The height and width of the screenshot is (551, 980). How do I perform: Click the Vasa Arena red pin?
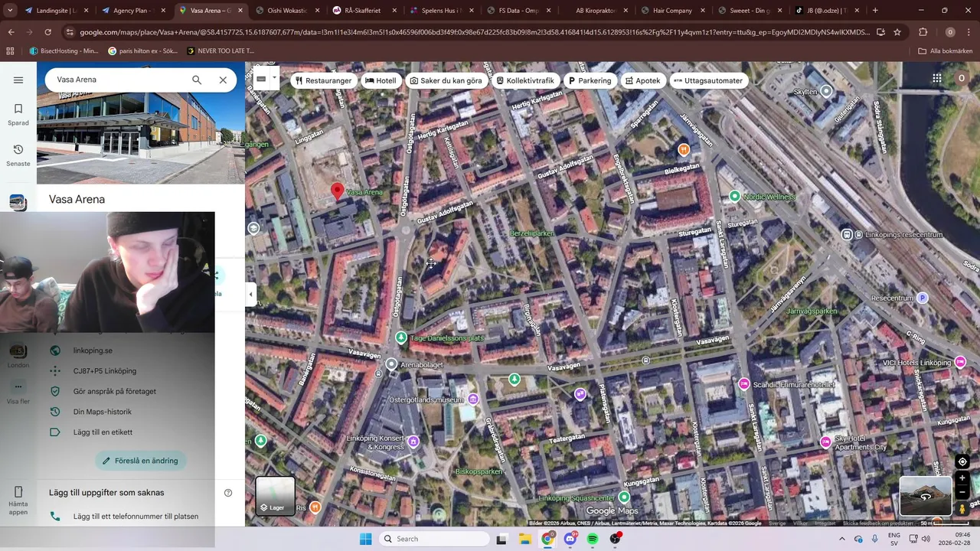point(337,191)
